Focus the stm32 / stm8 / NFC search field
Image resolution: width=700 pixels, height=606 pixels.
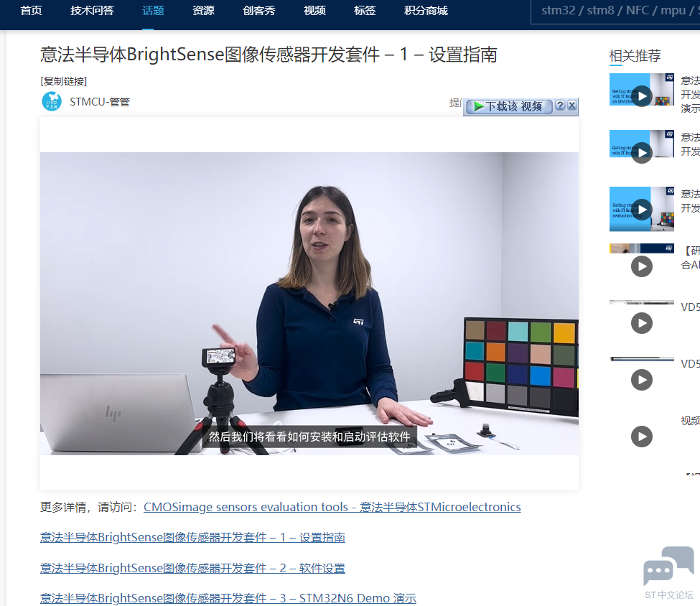pyautogui.click(x=615, y=11)
